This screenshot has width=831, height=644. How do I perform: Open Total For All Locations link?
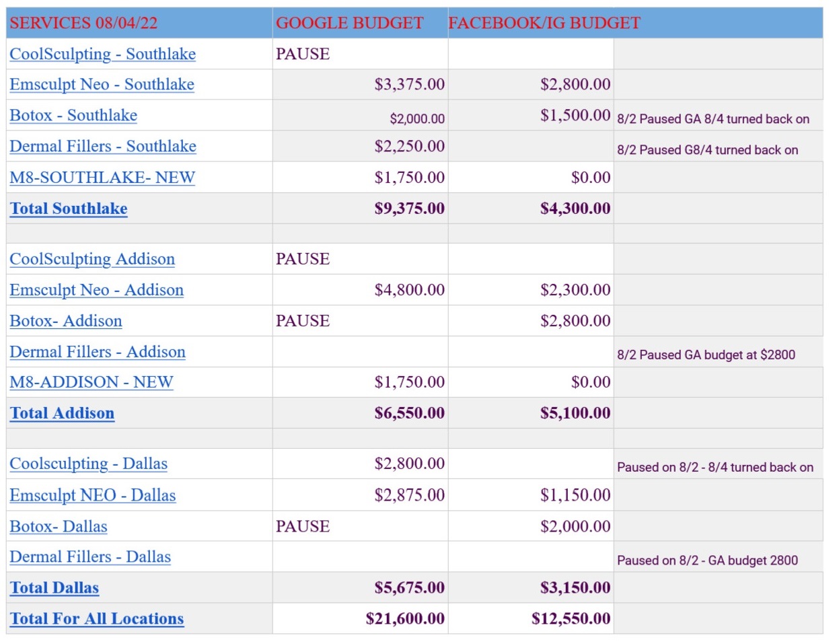(x=97, y=619)
